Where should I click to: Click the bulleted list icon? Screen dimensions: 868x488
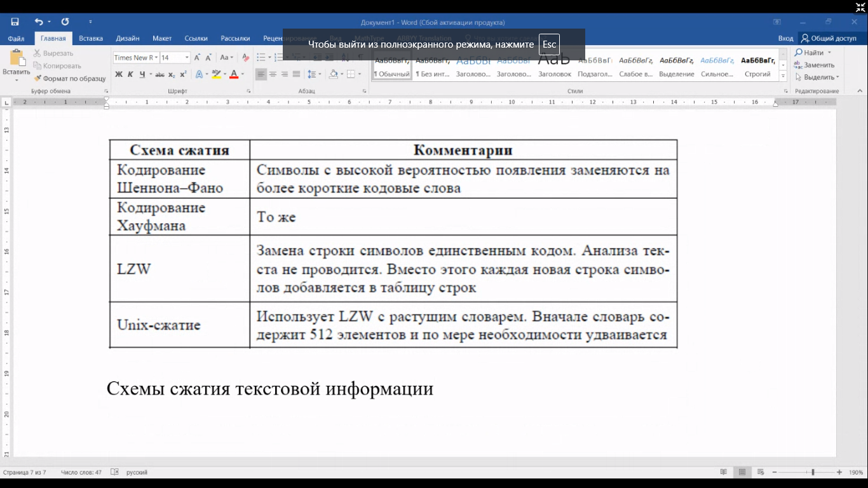click(x=261, y=58)
